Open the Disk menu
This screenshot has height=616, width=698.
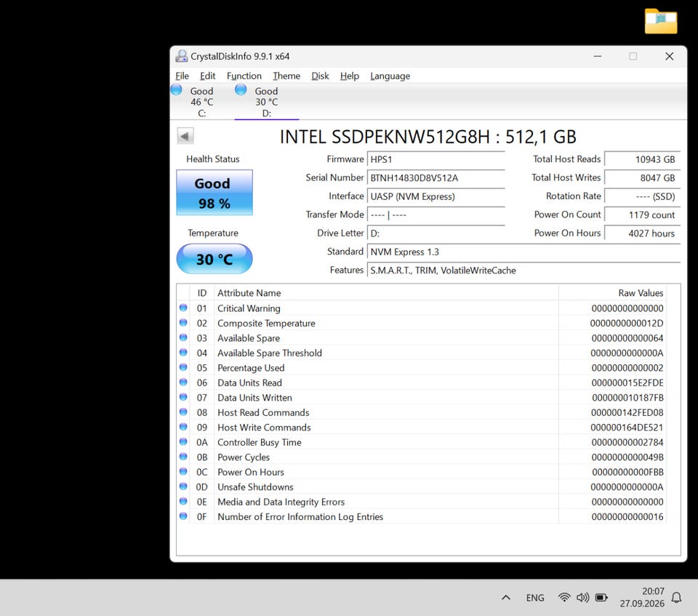[320, 76]
